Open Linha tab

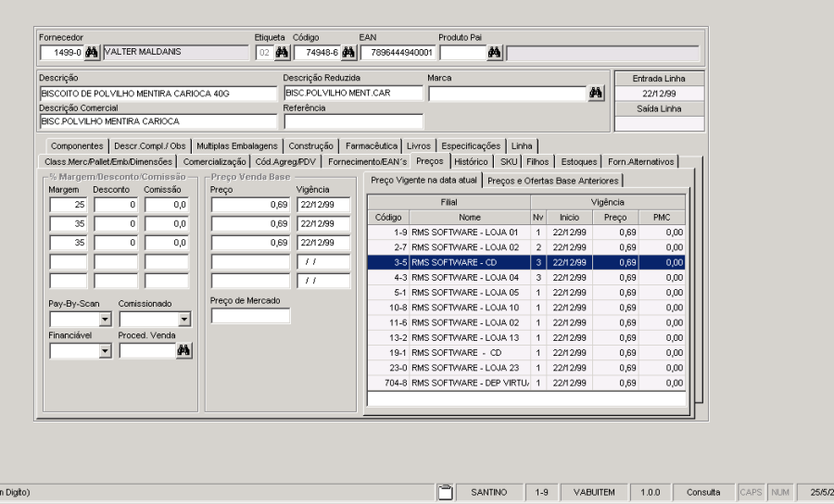tap(522, 146)
